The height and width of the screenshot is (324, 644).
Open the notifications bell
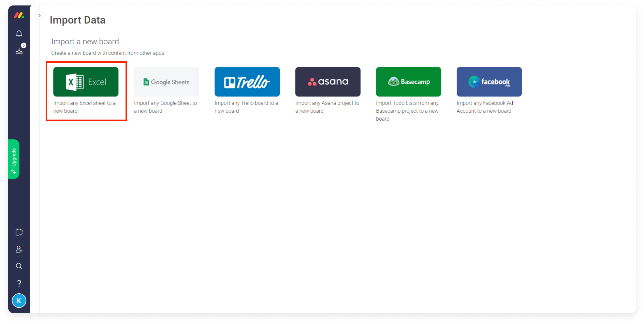19,33
